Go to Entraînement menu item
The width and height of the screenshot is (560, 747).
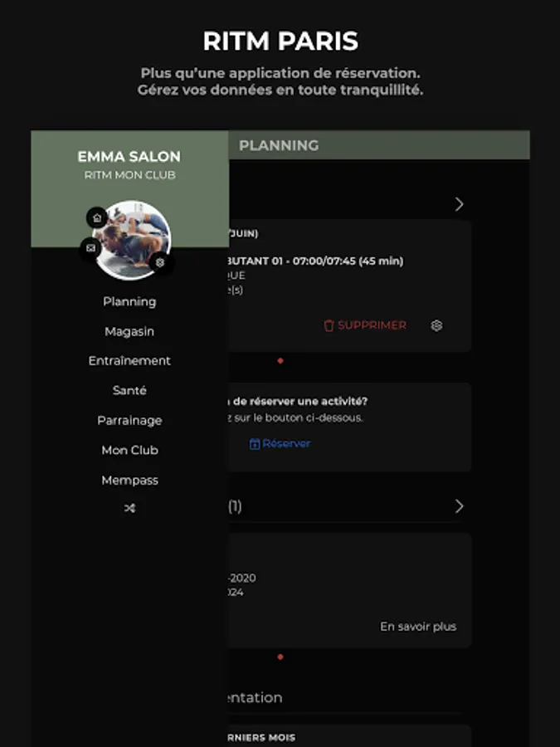(129, 361)
